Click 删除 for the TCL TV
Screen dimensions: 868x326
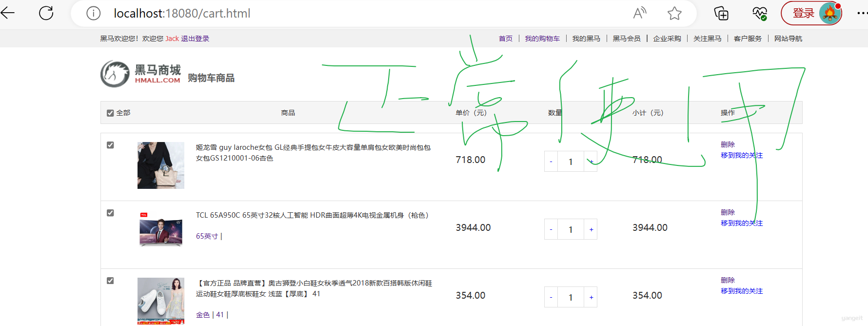tap(728, 212)
